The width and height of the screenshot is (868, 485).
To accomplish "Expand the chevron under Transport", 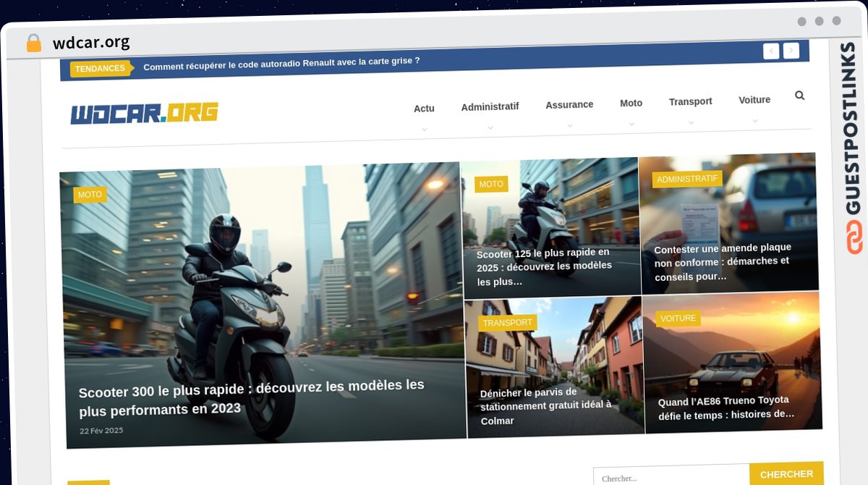I will coord(691,122).
